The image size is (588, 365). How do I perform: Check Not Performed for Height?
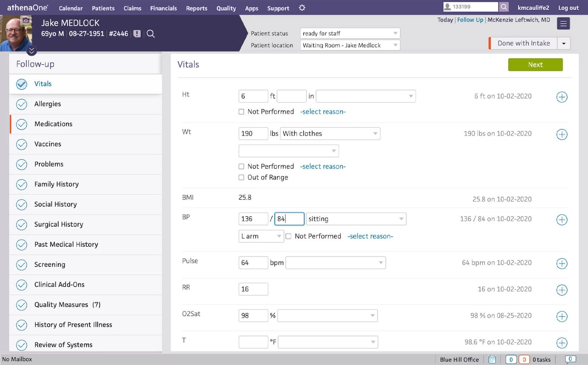click(241, 111)
